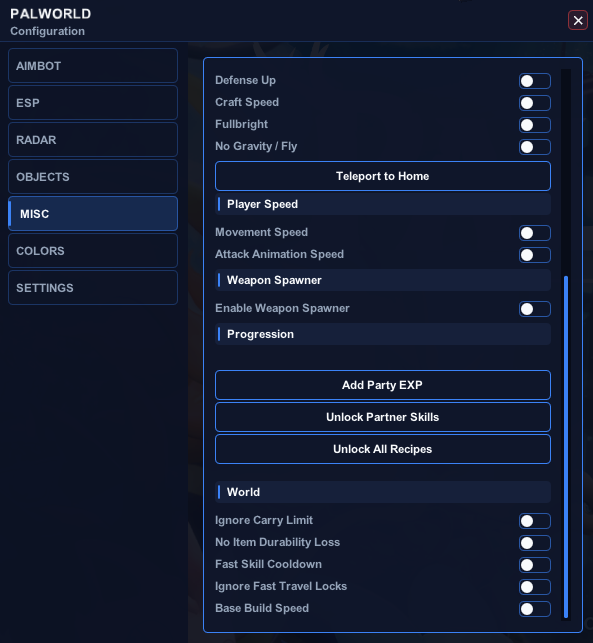The image size is (593, 643).
Task: Click the vertical scrollbar in Misc panel
Action: tap(566, 447)
